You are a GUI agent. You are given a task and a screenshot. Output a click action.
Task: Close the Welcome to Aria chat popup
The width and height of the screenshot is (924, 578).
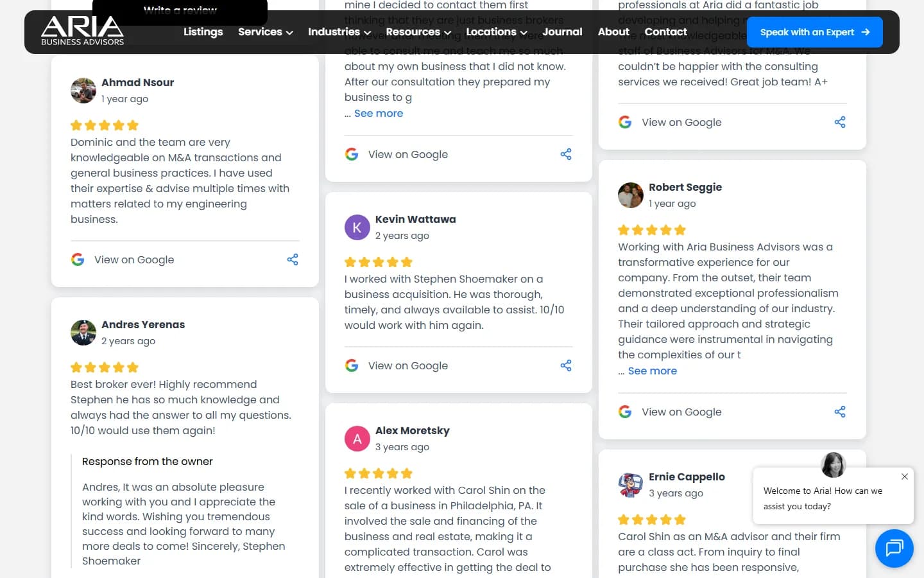pyautogui.click(x=904, y=477)
